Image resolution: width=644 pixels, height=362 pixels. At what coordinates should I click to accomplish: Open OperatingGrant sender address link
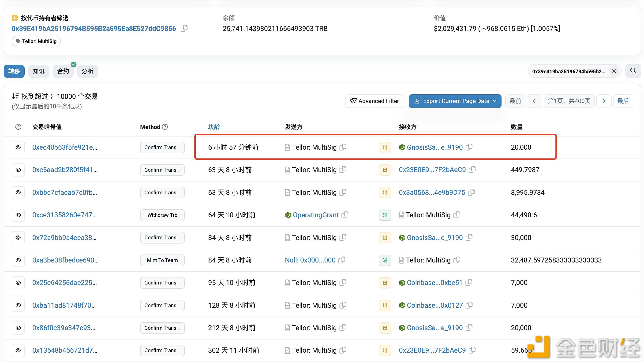coord(315,215)
